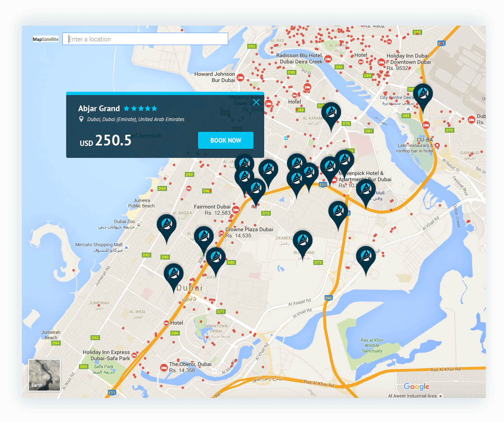Click the Holiday Inn Express Dubai-Safa Park label
This screenshot has height=422, width=504.
point(106,355)
